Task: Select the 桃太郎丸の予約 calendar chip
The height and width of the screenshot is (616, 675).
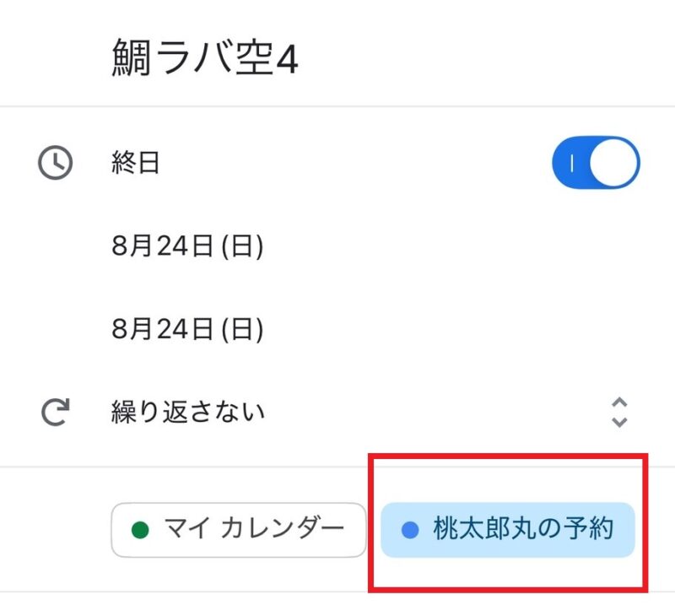Action: tap(508, 530)
